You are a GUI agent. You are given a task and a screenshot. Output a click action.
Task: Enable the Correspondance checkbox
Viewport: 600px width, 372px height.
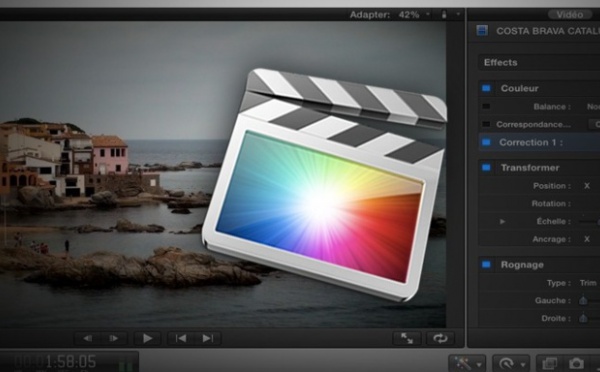[x=486, y=124]
